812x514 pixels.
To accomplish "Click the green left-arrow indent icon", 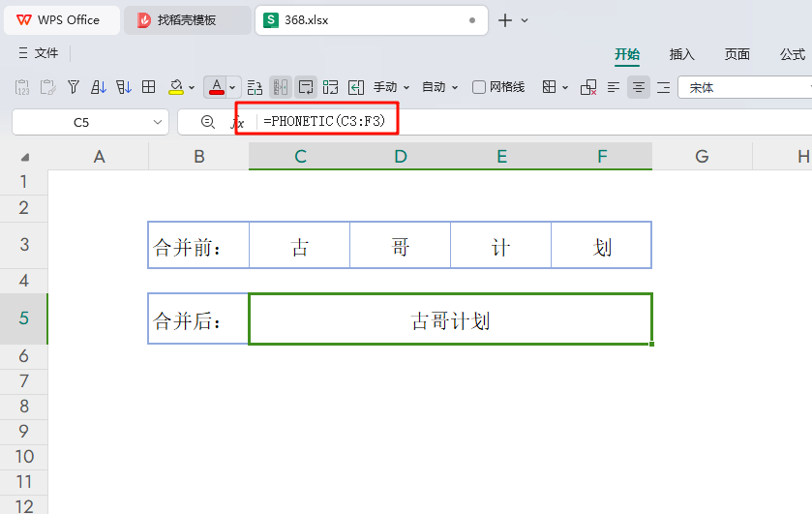I will tap(356, 87).
